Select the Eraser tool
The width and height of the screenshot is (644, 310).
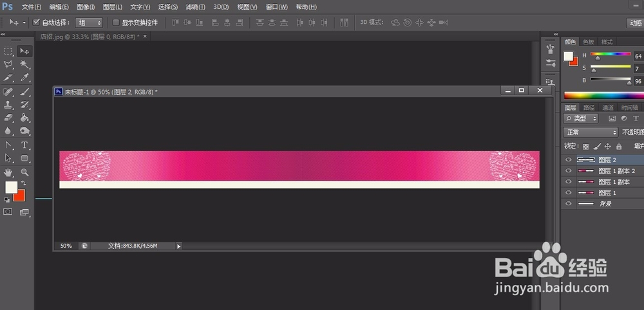(x=8, y=118)
